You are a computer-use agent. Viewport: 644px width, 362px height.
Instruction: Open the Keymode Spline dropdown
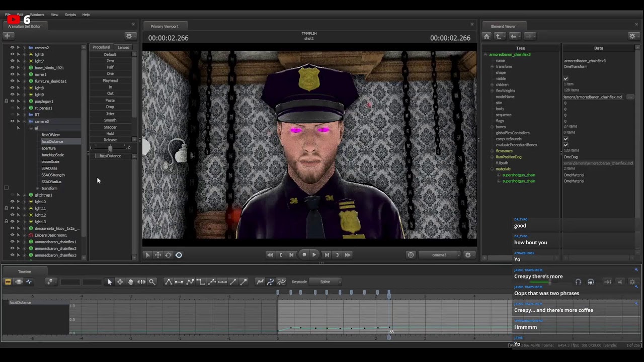coord(326,282)
